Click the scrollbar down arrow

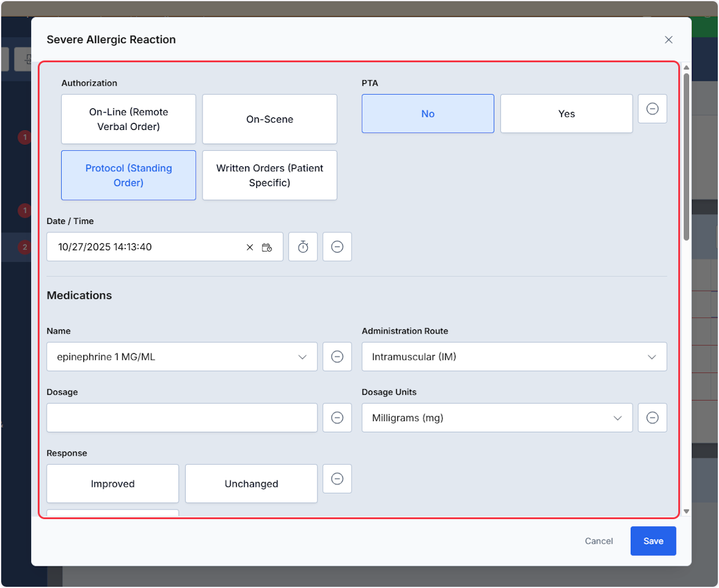point(686,511)
